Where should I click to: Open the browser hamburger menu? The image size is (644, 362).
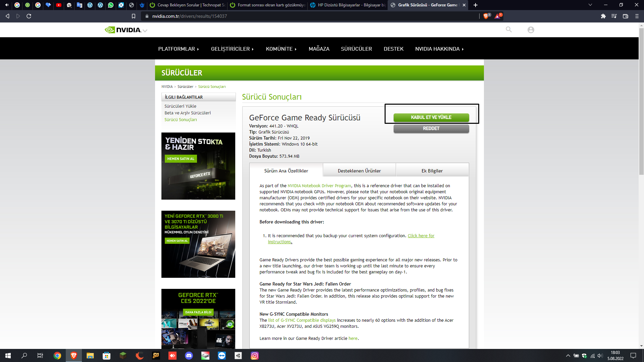(x=637, y=16)
